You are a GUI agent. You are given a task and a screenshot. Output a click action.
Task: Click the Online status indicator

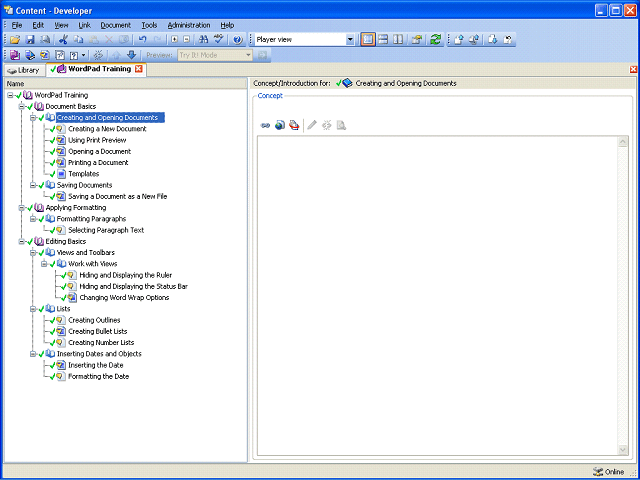pyautogui.click(x=609, y=472)
